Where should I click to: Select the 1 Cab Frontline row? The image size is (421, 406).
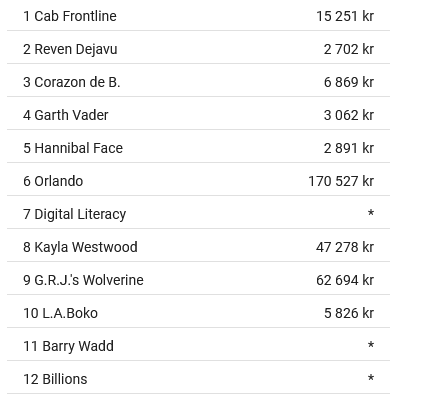coord(198,16)
